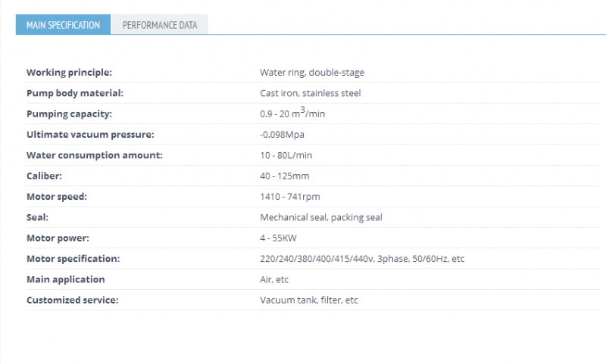Click the Caliber 40 - 125mm value

[285, 176]
